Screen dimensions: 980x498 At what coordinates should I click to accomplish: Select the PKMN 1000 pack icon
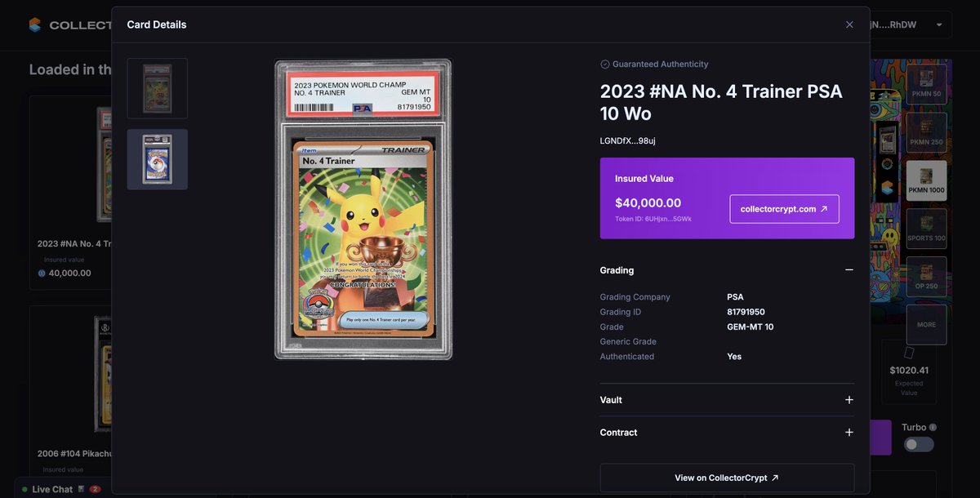(926, 180)
